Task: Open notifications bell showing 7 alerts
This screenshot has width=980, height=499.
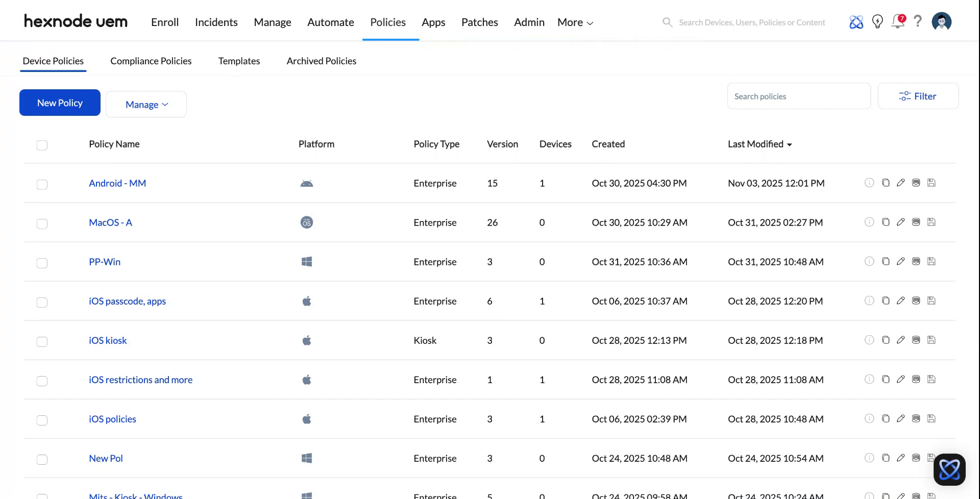Action: point(897,21)
